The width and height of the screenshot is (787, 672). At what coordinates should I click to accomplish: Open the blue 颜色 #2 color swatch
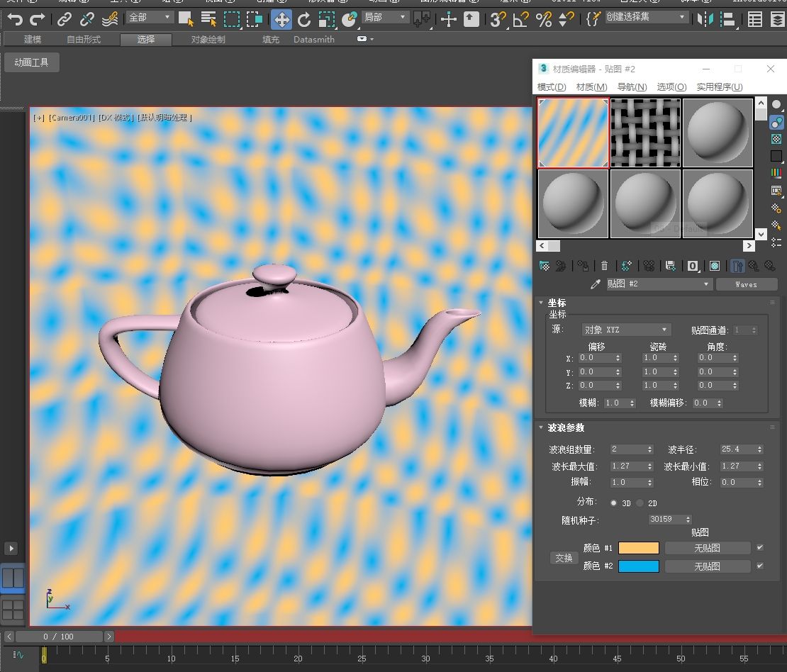pos(638,566)
